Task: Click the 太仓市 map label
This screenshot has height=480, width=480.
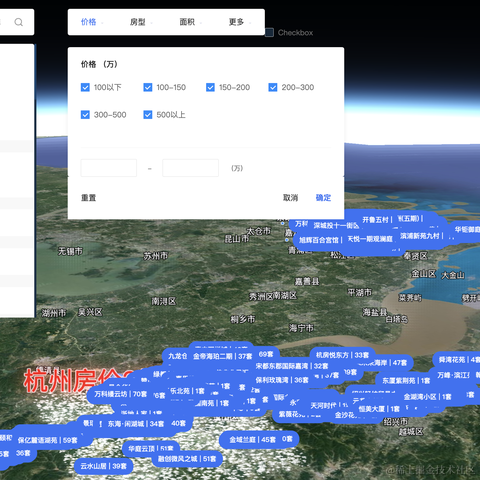Action: (x=259, y=231)
